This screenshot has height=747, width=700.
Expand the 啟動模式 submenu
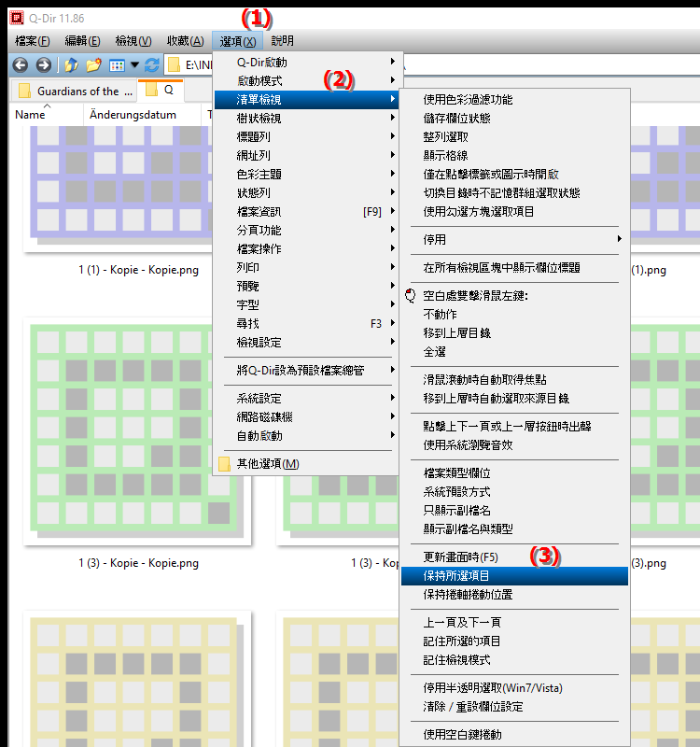[306, 81]
